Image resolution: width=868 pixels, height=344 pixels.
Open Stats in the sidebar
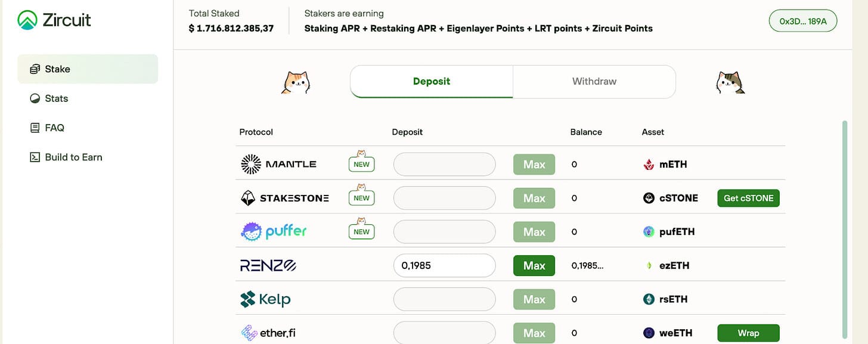(57, 98)
